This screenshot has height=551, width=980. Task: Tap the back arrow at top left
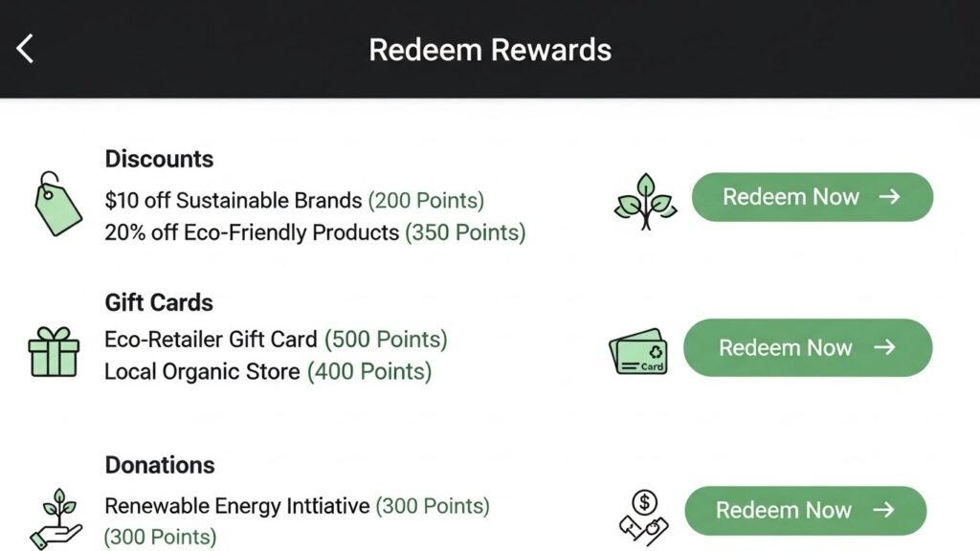coord(26,47)
